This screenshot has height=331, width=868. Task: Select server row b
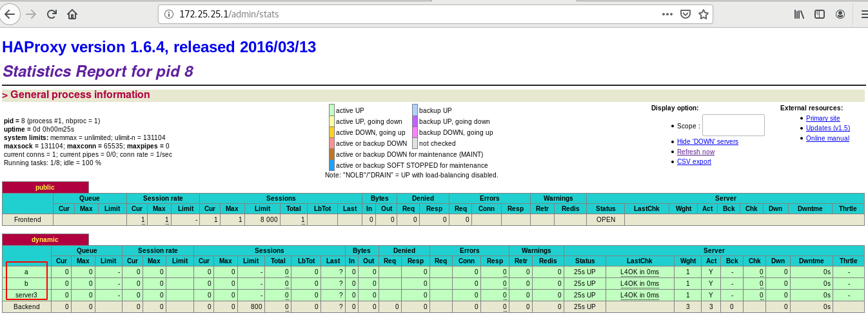coord(26,284)
